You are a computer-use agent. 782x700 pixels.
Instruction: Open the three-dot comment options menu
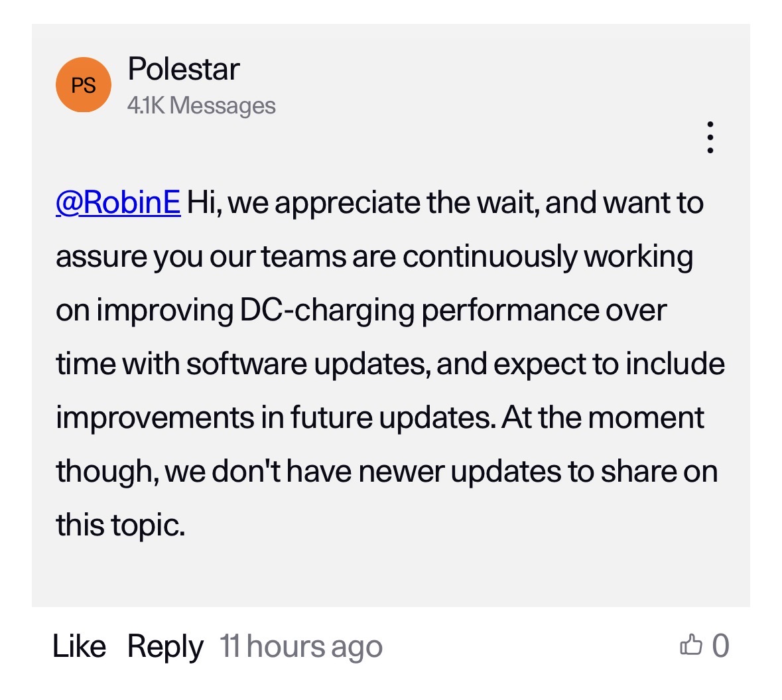[710, 137]
